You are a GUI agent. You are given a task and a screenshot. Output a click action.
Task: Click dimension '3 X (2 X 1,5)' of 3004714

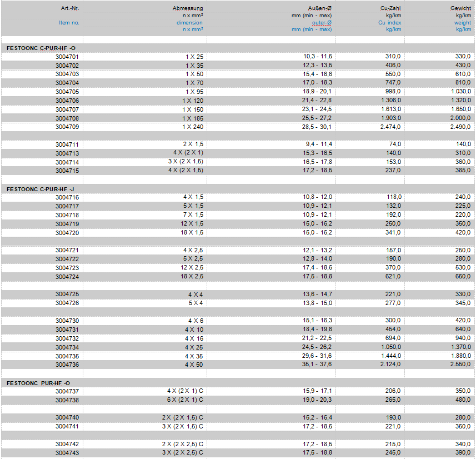186,161
